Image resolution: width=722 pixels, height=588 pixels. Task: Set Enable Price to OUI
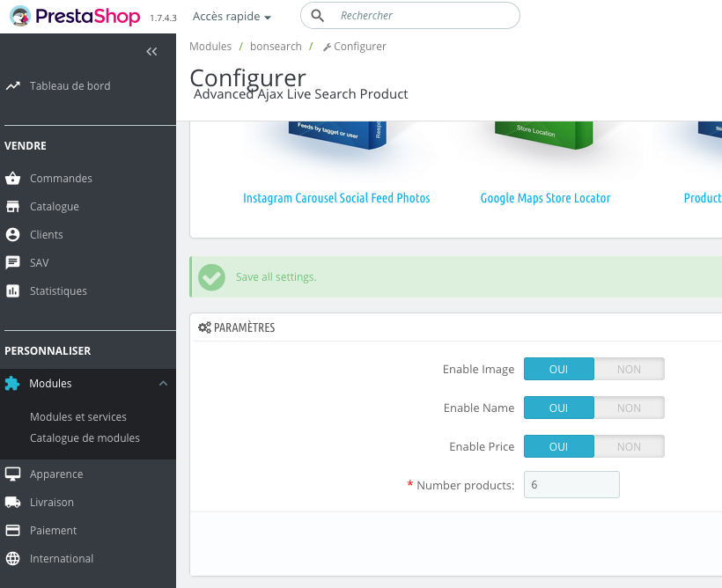tap(558, 446)
